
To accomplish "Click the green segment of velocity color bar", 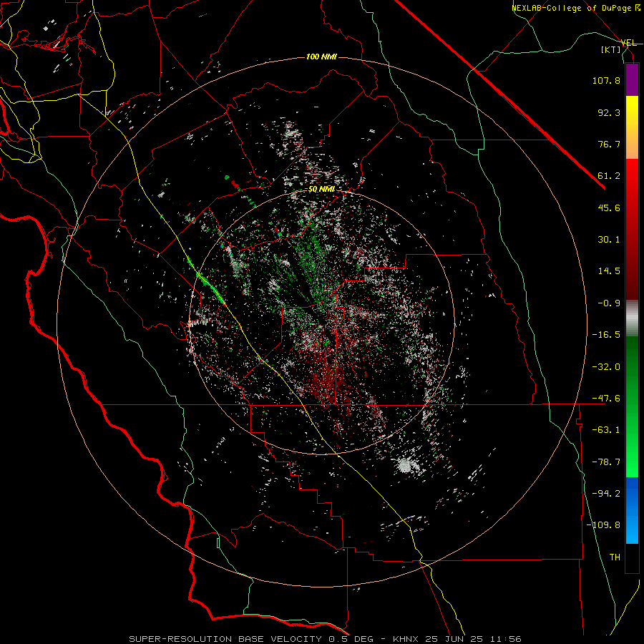I will click(x=632, y=406).
